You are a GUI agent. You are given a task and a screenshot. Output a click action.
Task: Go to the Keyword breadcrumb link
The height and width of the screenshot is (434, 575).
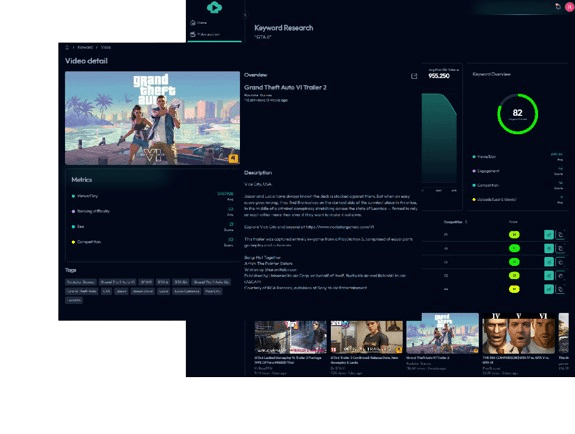pyautogui.click(x=85, y=47)
